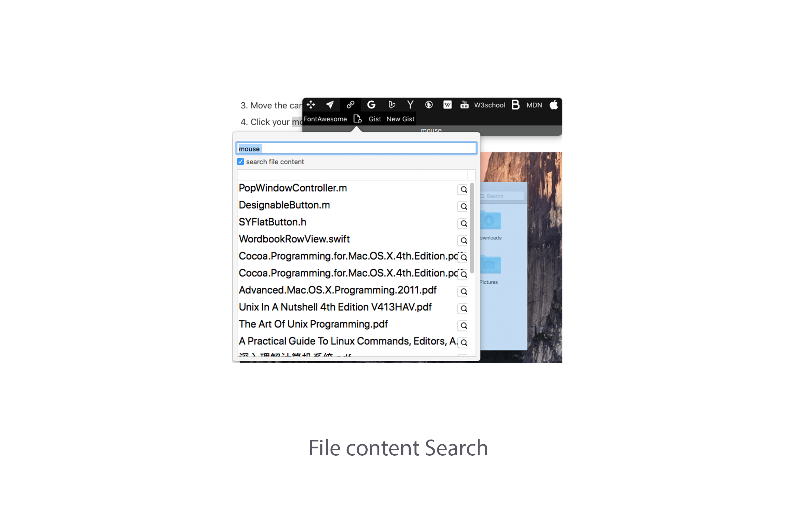Click the Apple logo icon
This screenshot has width=812, height=507.
tap(553, 105)
